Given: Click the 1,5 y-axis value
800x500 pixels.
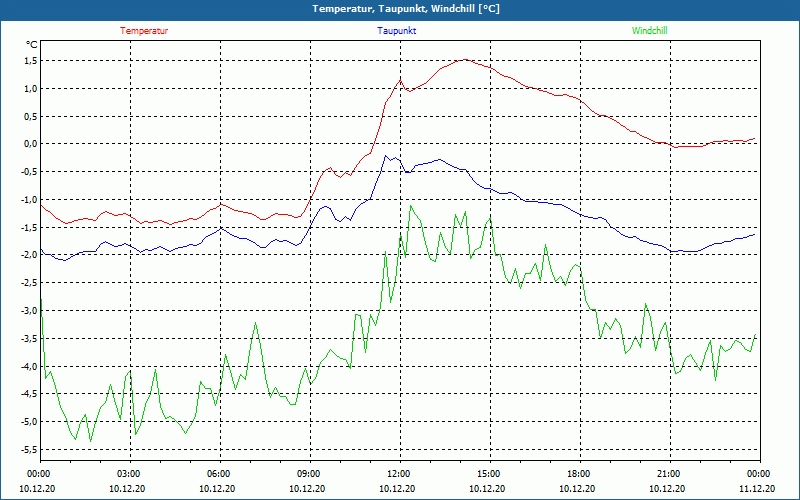Looking at the screenshot, I should coord(31,61).
